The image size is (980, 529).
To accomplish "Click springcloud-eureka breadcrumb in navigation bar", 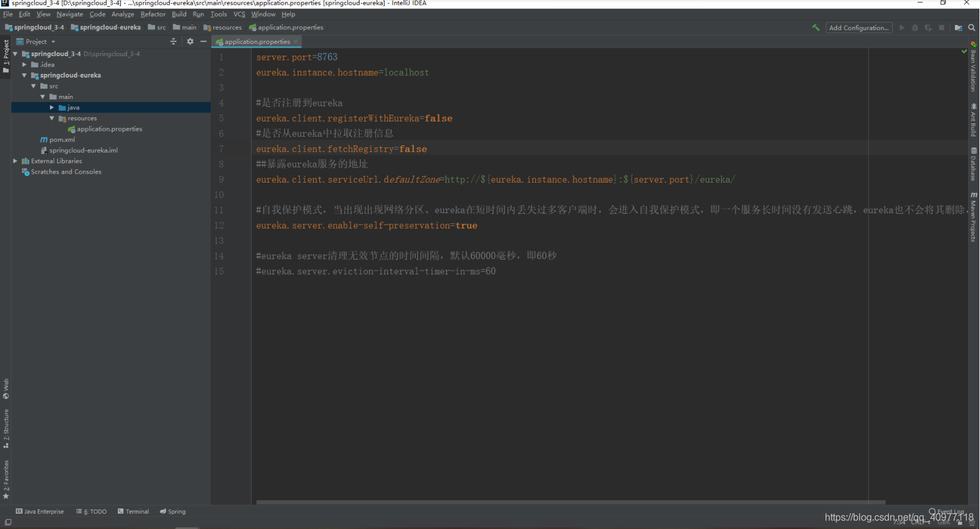I will coord(106,27).
